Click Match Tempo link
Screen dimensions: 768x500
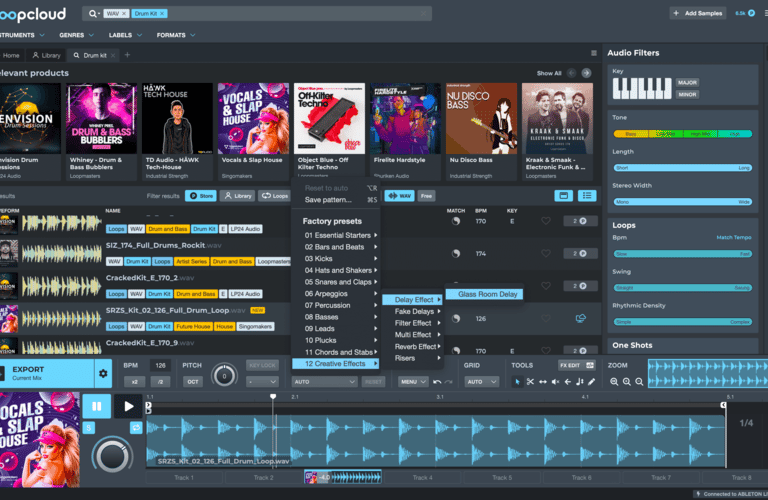[734, 238]
